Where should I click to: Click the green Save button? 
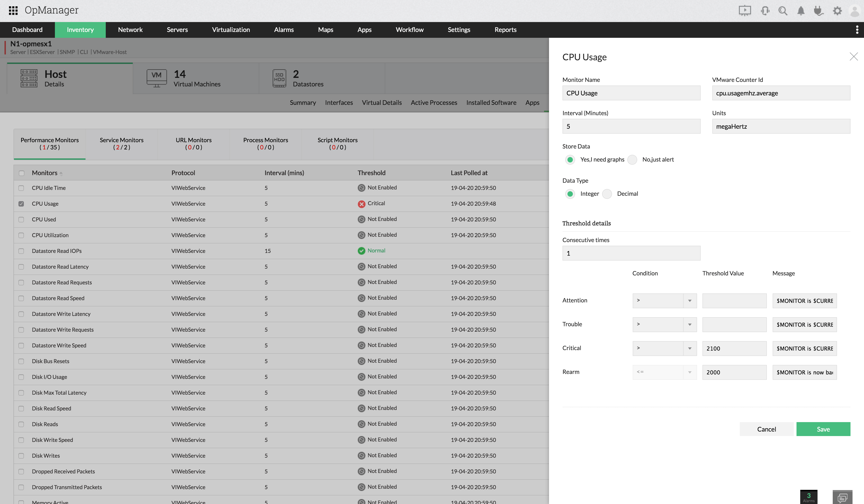[x=823, y=429]
